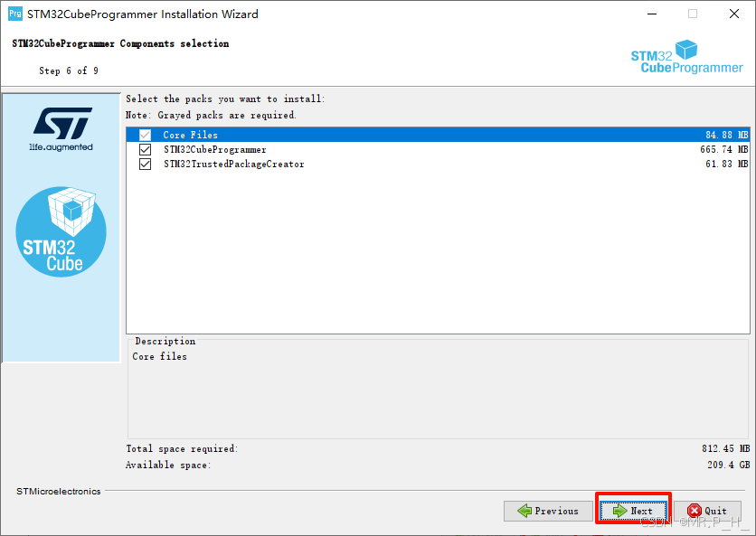Go back with the Previous button
This screenshot has height=536, width=756.
pos(548,511)
